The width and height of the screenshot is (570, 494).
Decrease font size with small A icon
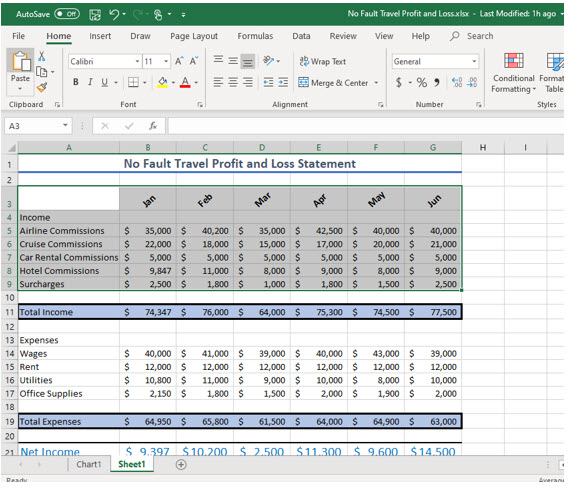[194, 61]
